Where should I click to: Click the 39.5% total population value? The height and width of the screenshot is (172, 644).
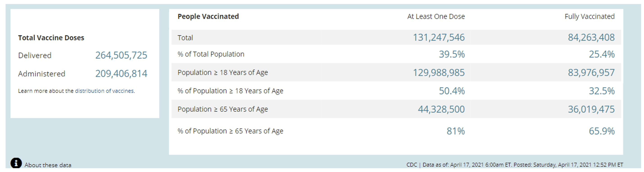[452, 54]
